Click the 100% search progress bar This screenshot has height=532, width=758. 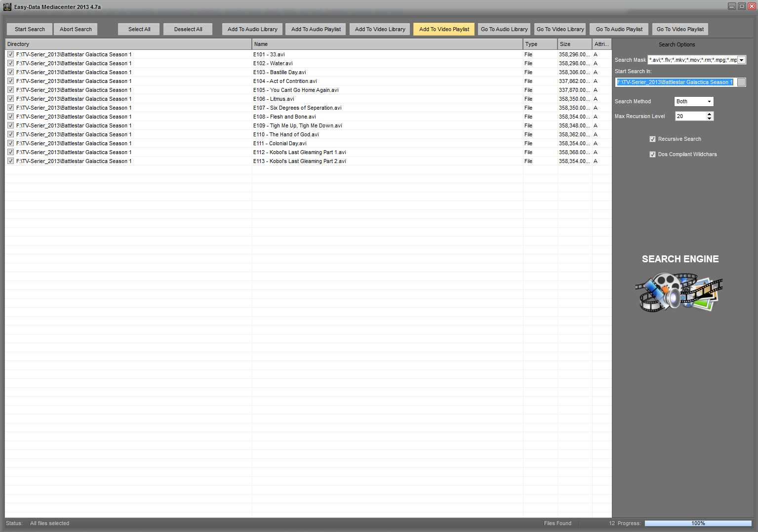point(698,523)
